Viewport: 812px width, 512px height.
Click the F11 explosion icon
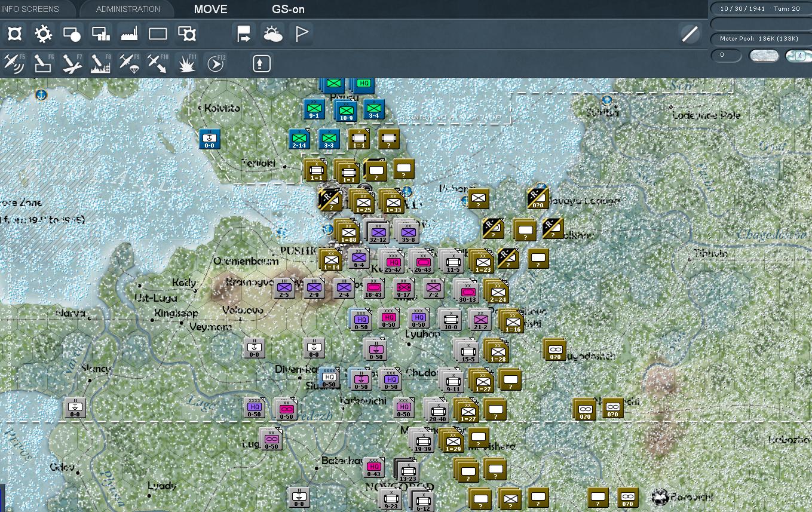[187, 63]
